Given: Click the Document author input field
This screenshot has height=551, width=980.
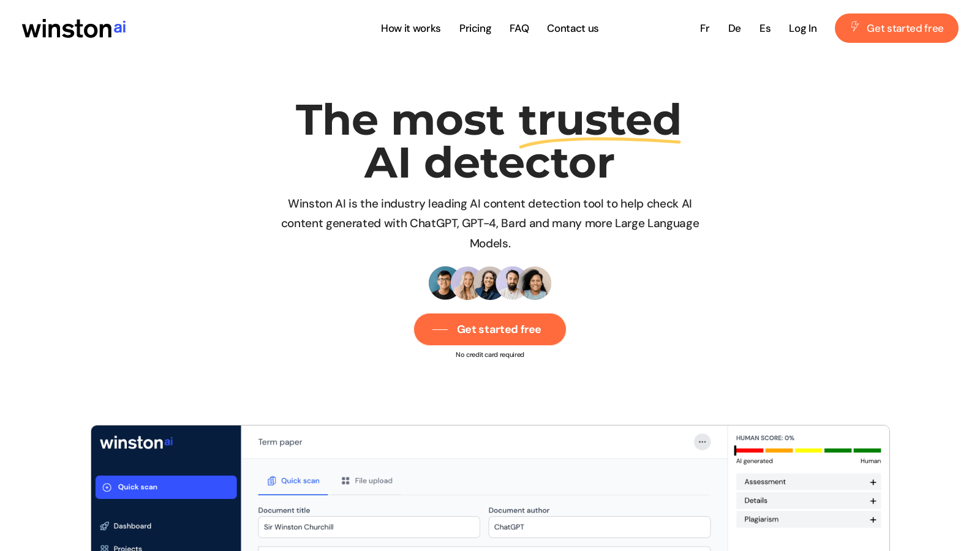Looking at the screenshot, I should (599, 527).
